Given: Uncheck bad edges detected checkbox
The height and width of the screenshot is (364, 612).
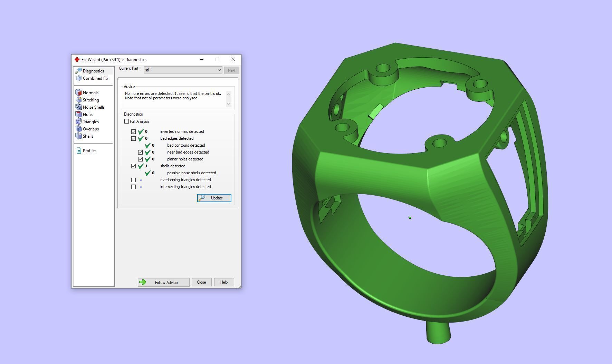Looking at the screenshot, I should (134, 138).
